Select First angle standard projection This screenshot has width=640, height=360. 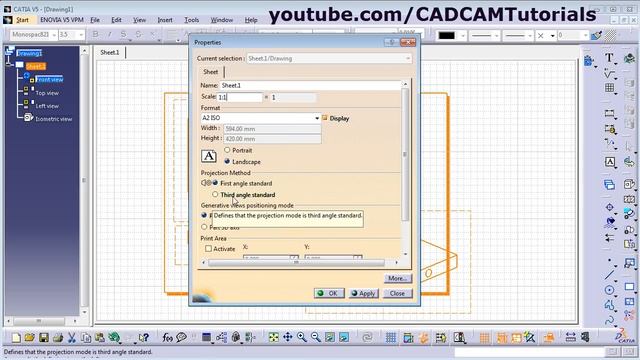[215, 183]
